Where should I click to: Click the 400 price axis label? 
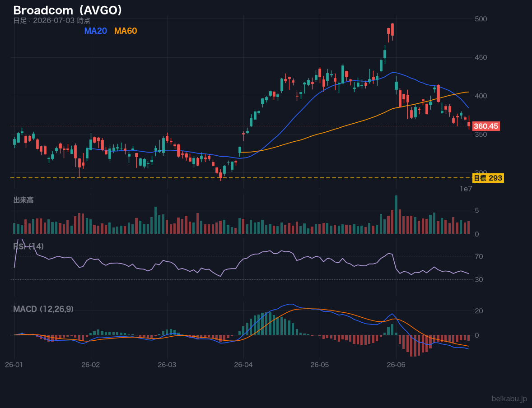click(481, 96)
